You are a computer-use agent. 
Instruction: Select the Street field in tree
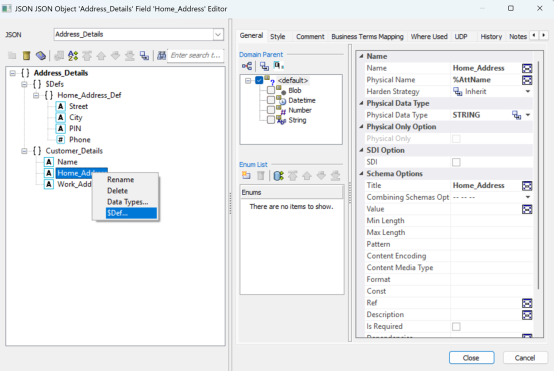78,106
